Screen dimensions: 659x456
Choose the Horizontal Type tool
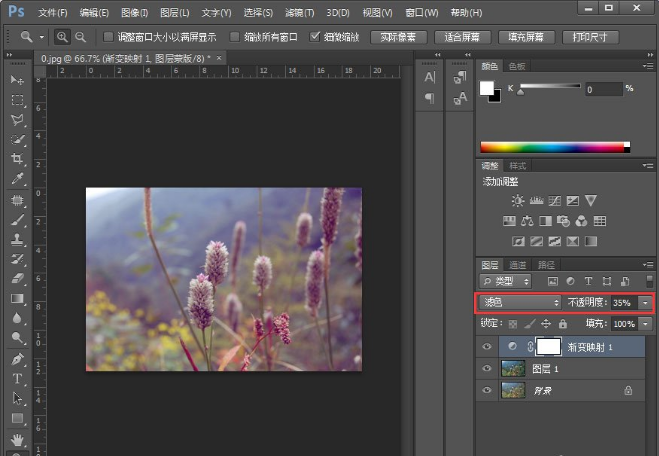point(17,379)
